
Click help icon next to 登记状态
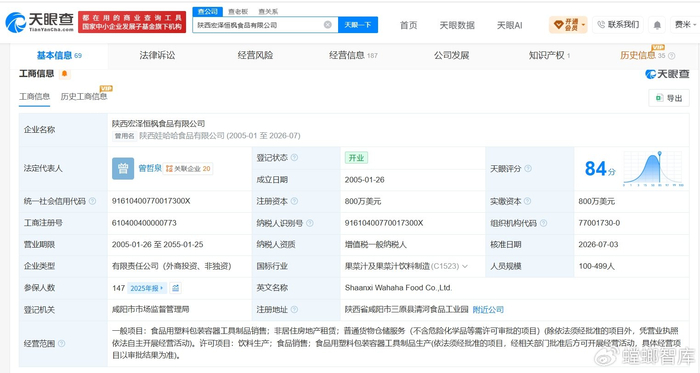click(x=294, y=157)
